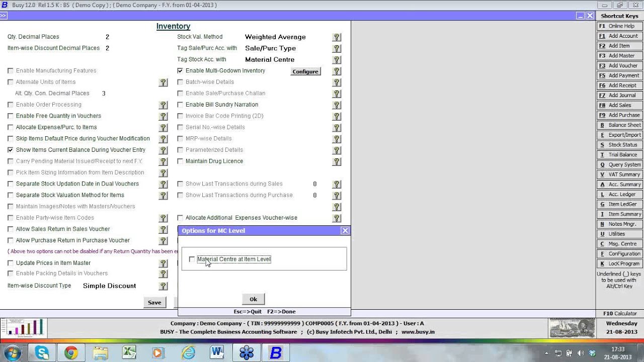This screenshot has height=362, width=644.
Task: Open help icon beside Configure button
Action: 337,71
